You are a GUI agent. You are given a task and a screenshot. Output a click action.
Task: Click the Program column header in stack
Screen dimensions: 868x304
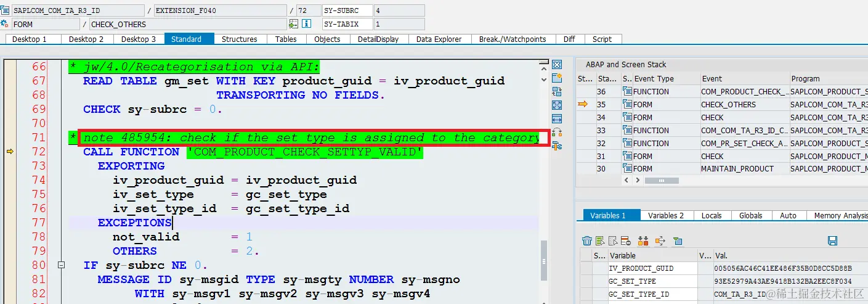829,78
